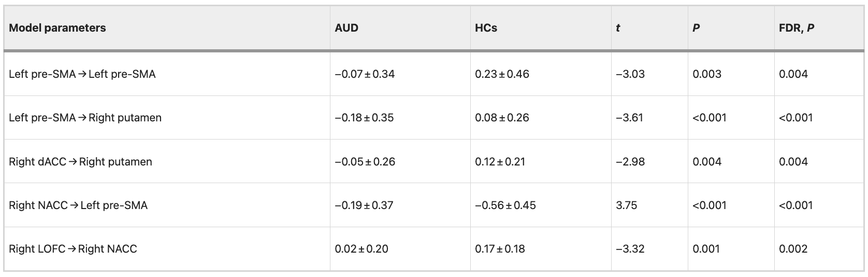Click the AUD value 0.02 ± 0.20

pyautogui.click(x=361, y=249)
